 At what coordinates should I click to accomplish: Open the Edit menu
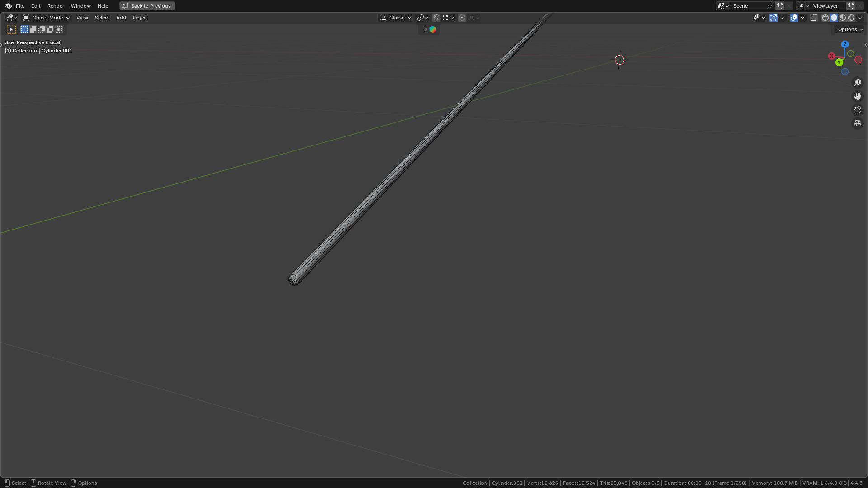pos(36,6)
